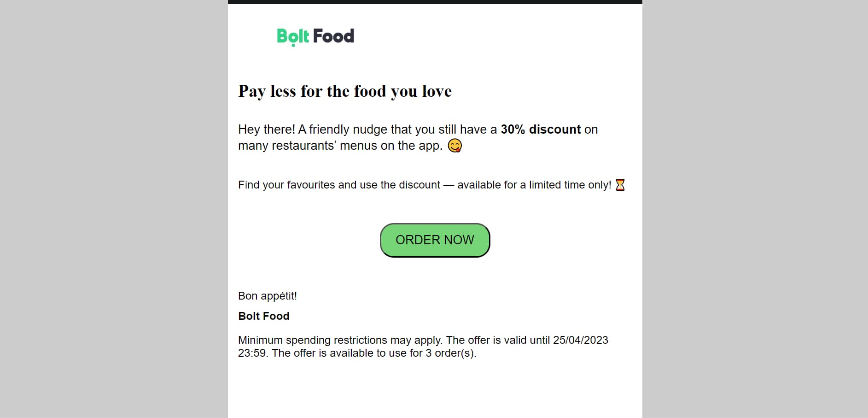This screenshot has width=868, height=418.
Task: Click the text 3 order(s)
Action: [451, 353]
